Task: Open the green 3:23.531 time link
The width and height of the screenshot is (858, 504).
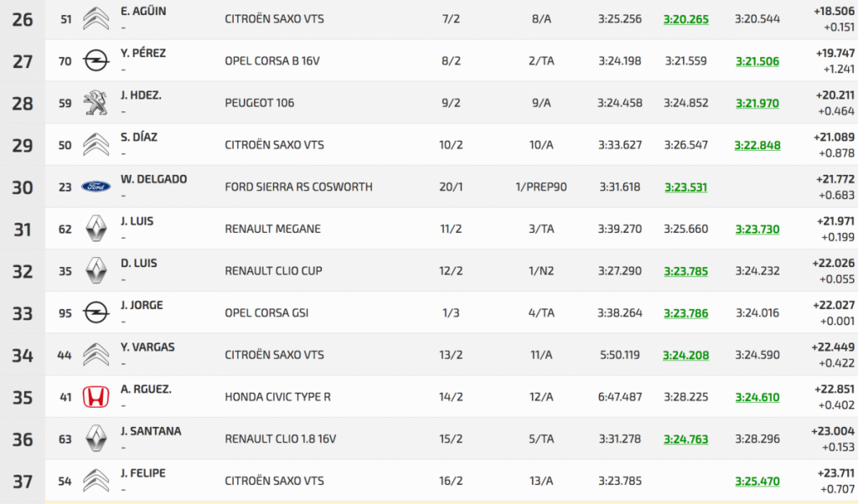Action: 685,187
